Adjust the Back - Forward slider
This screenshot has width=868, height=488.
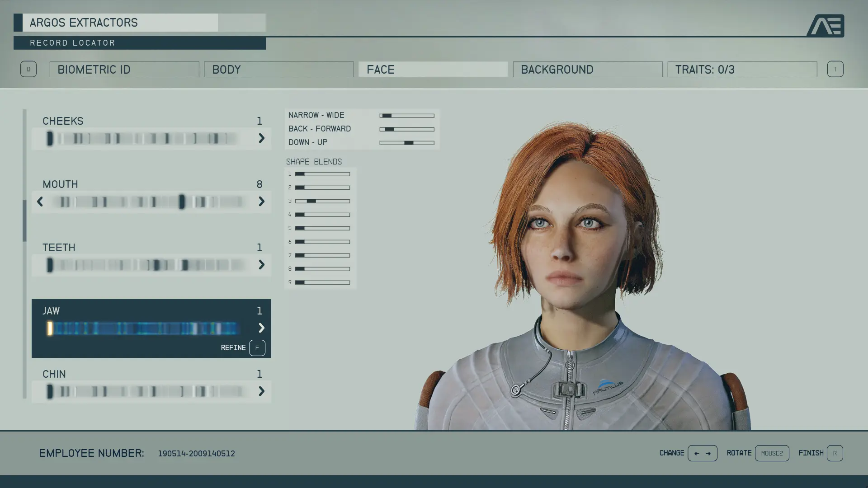point(407,129)
